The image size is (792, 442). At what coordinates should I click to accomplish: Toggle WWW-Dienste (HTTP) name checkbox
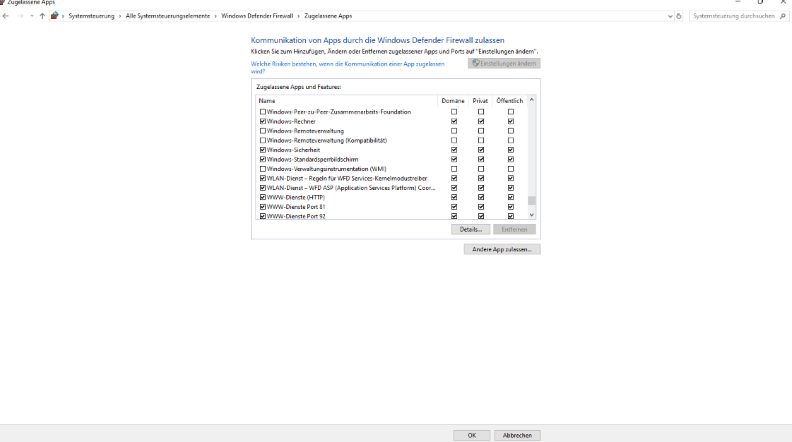pyautogui.click(x=263, y=198)
